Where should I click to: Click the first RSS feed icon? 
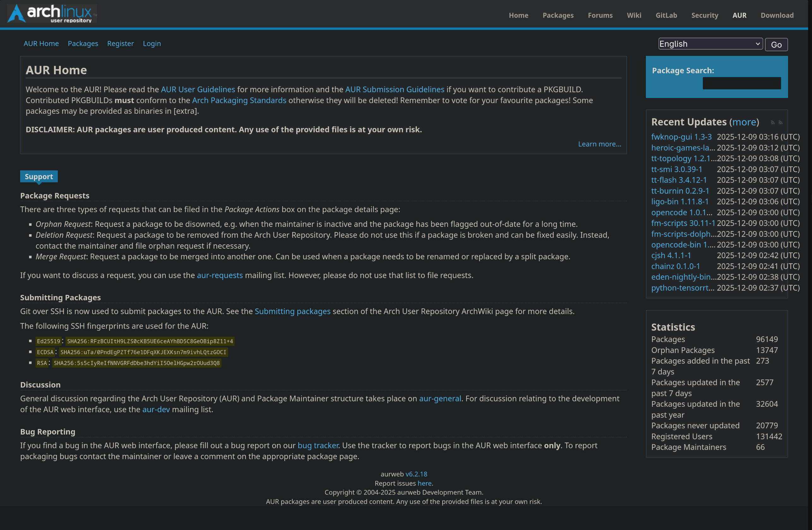[x=773, y=123]
